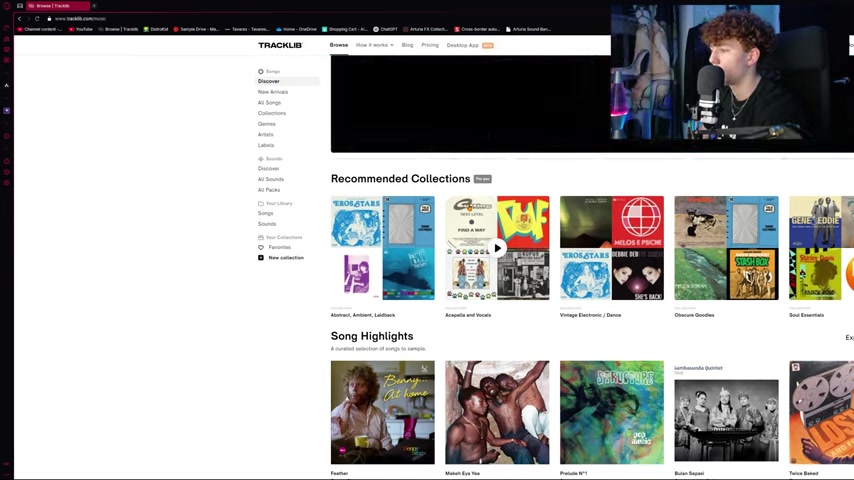
Task: Open the Vintage Electronic / Dance collection cover
Action: point(612,248)
